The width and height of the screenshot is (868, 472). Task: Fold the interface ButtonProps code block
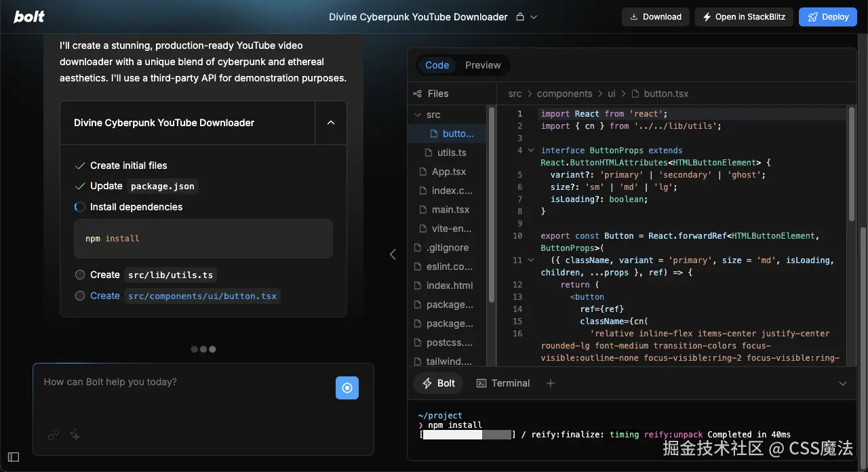pos(531,151)
